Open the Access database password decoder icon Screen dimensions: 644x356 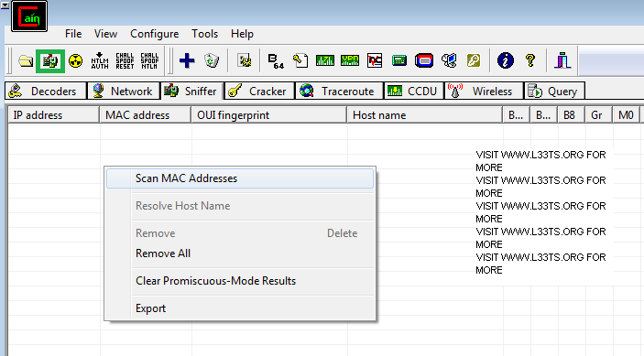(300, 60)
